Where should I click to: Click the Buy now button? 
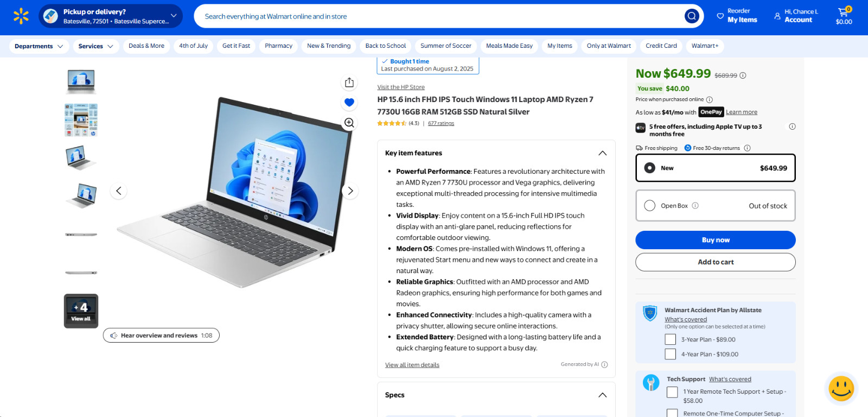click(x=716, y=240)
